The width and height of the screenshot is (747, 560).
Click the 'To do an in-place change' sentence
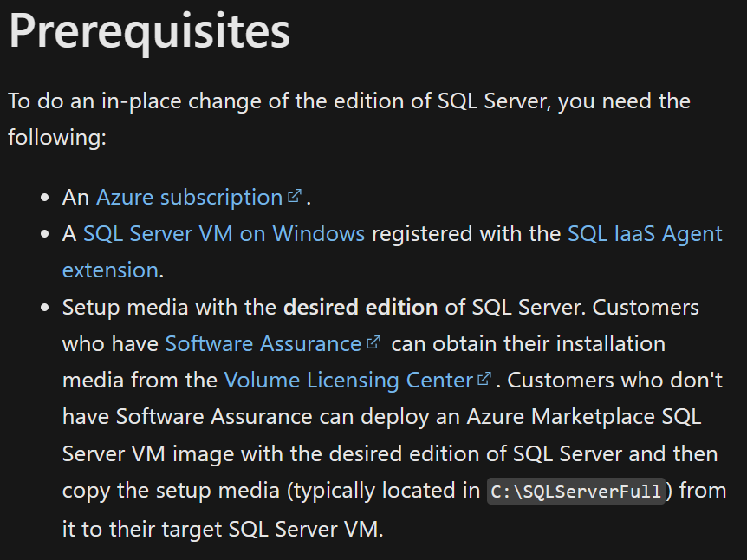pos(349,119)
